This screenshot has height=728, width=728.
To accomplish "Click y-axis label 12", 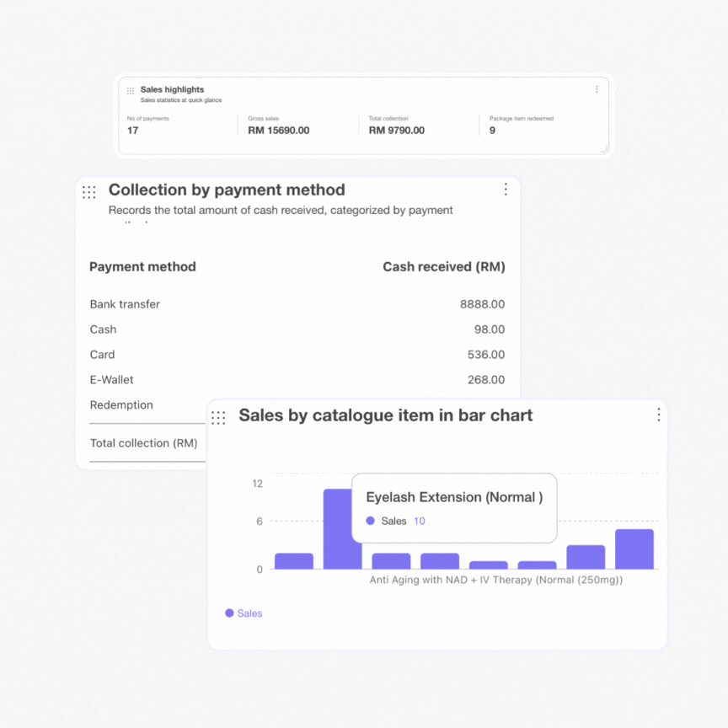I will [x=257, y=484].
